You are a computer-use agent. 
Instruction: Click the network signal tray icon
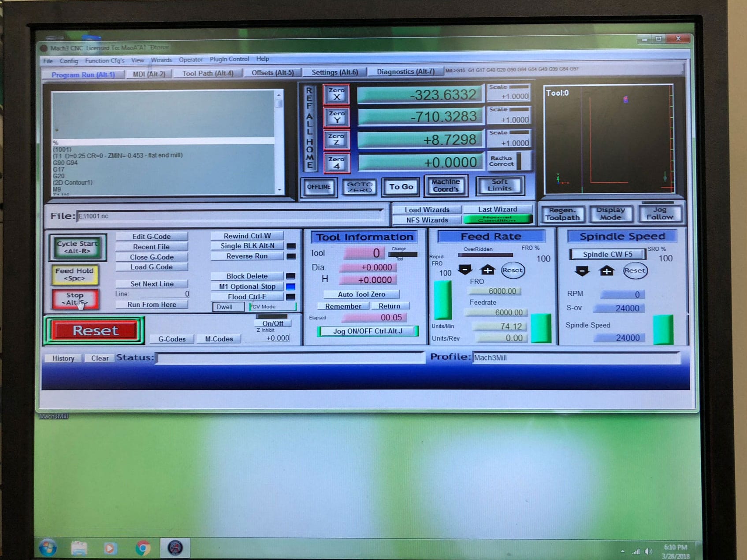pos(636,551)
